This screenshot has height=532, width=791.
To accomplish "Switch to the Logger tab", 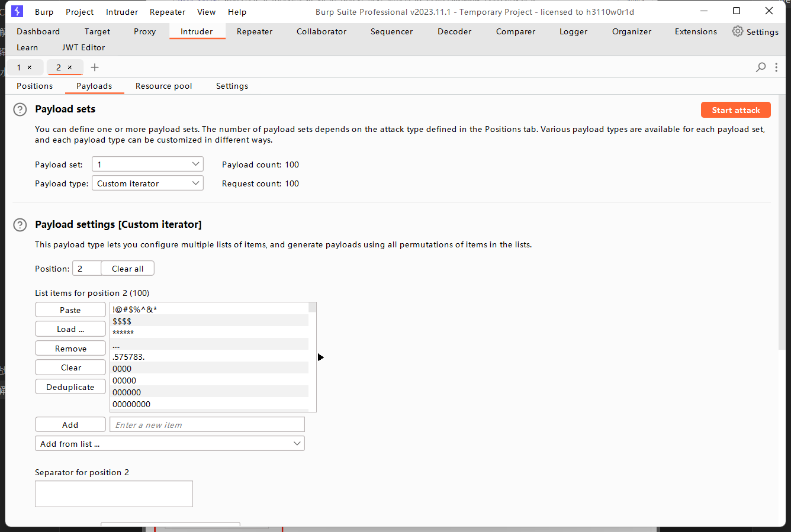I will (x=574, y=31).
